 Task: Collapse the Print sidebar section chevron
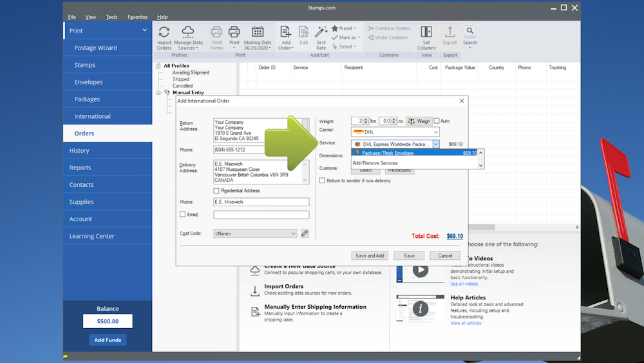click(144, 30)
